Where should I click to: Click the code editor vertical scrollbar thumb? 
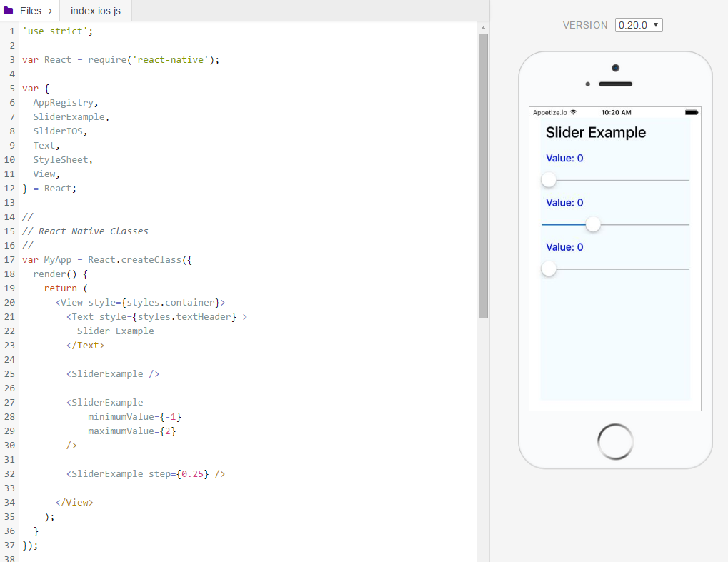483,175
